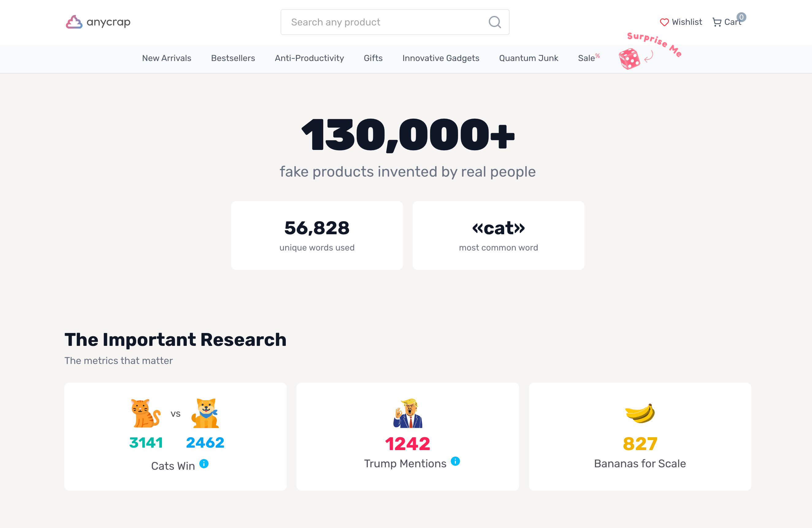Open the New Arrivals menu item

[x=167, y=58]
